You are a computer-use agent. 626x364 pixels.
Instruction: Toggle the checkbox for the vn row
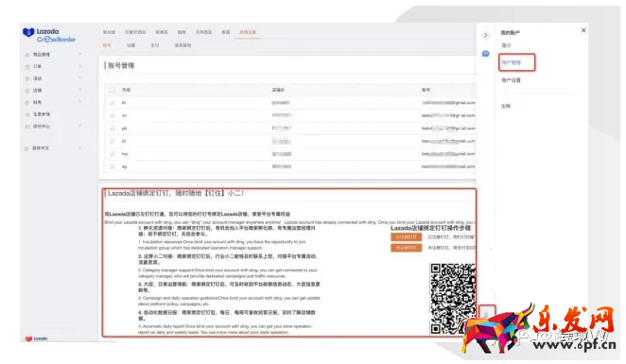point(113,115)
